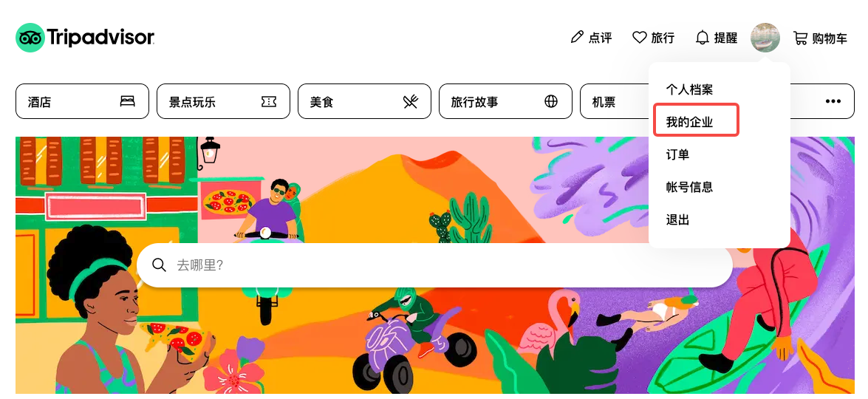Click the 机票 category button
The width and height of the screenshot is (868, 399).
click(615, 101)
